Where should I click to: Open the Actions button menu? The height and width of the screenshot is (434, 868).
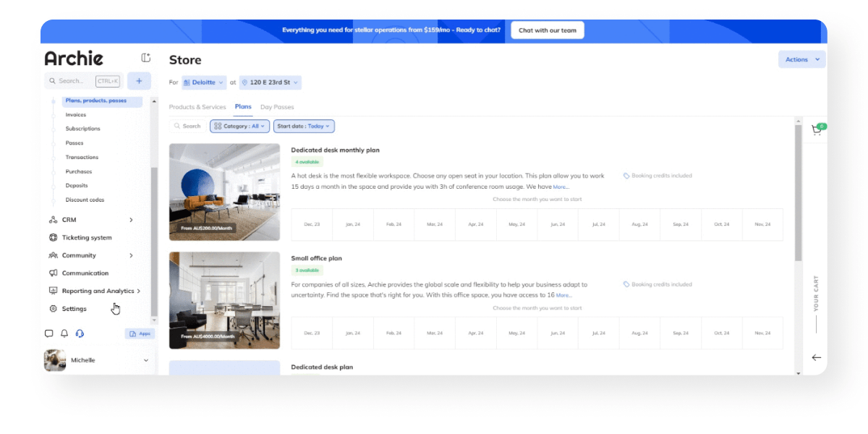click(x=801, y=59)
